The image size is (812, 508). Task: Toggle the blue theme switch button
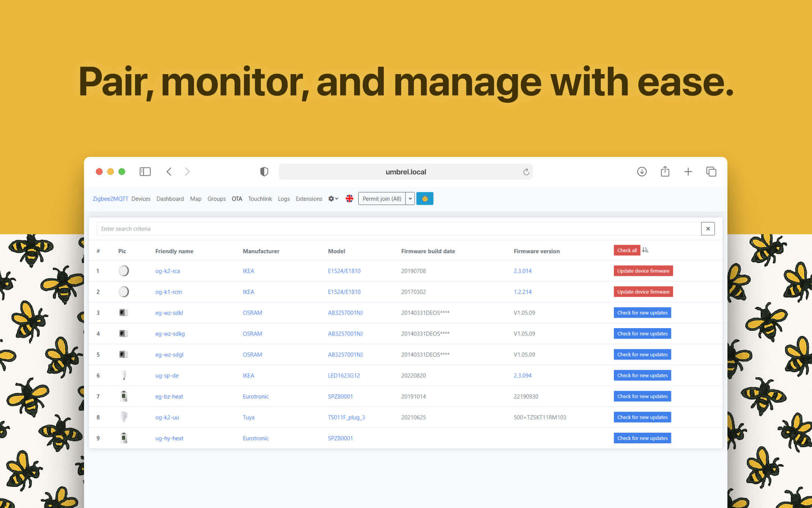tap(425, 199)
